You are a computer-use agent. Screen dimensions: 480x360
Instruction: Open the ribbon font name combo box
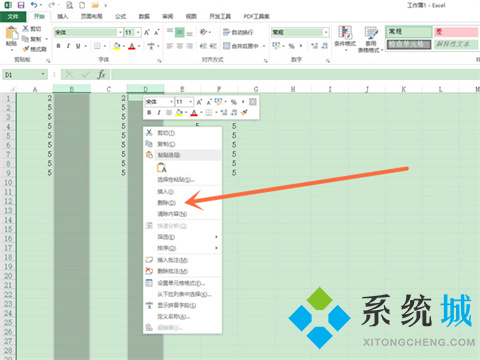coord(88,32)
